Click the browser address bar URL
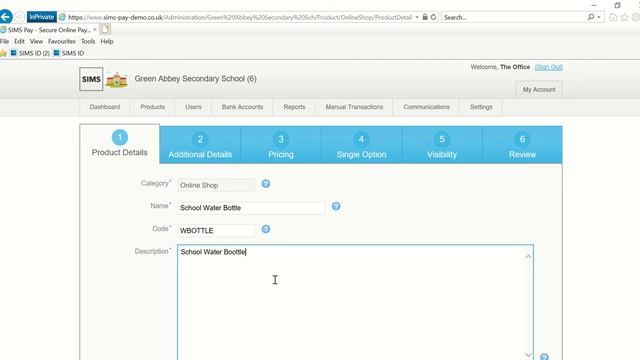 (x=240, y=17)
